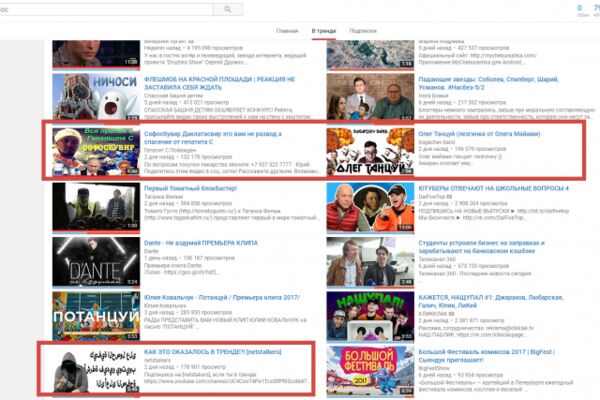
Task: Open Юлия Ковальчук - Потанцуй video title
Action: tap(222, 297)
